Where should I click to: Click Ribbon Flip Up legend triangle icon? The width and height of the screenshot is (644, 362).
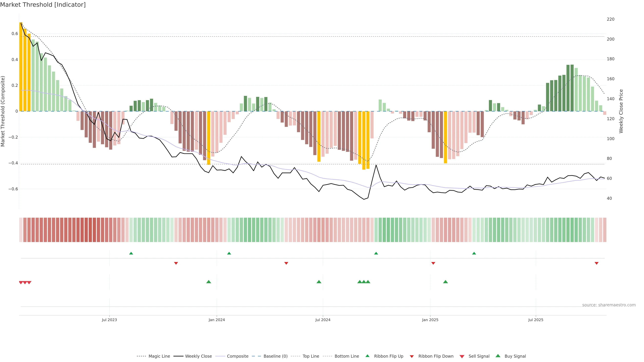(367, 356)
